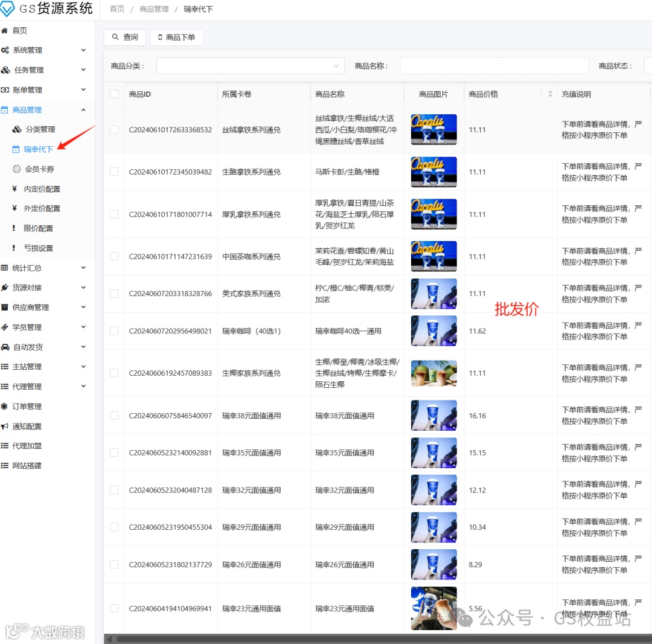The width and height of the screenshot is (652, 644).
Task: Click the archive icon for 供应商管理
Action: coord(5,308)
